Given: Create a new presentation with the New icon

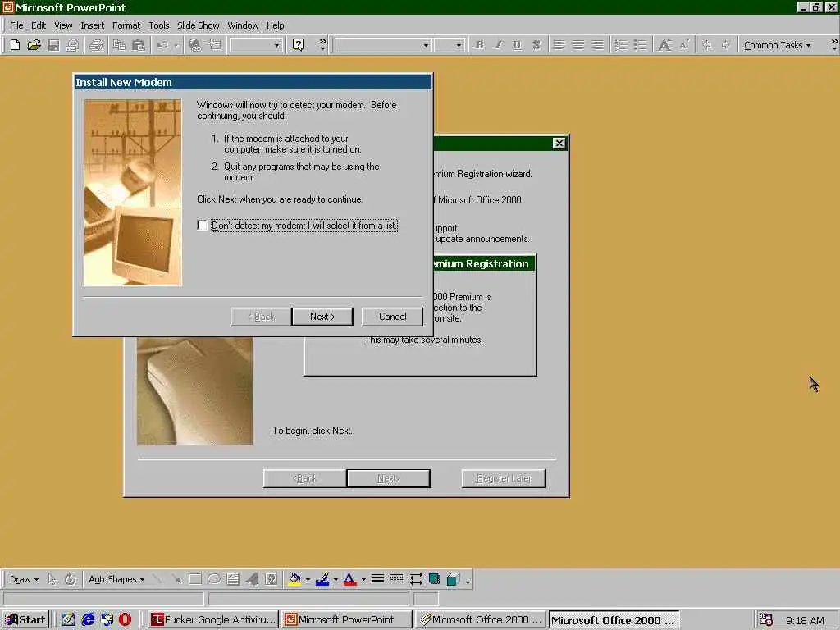Looking at the screenshot, I should tap(15, 45).
